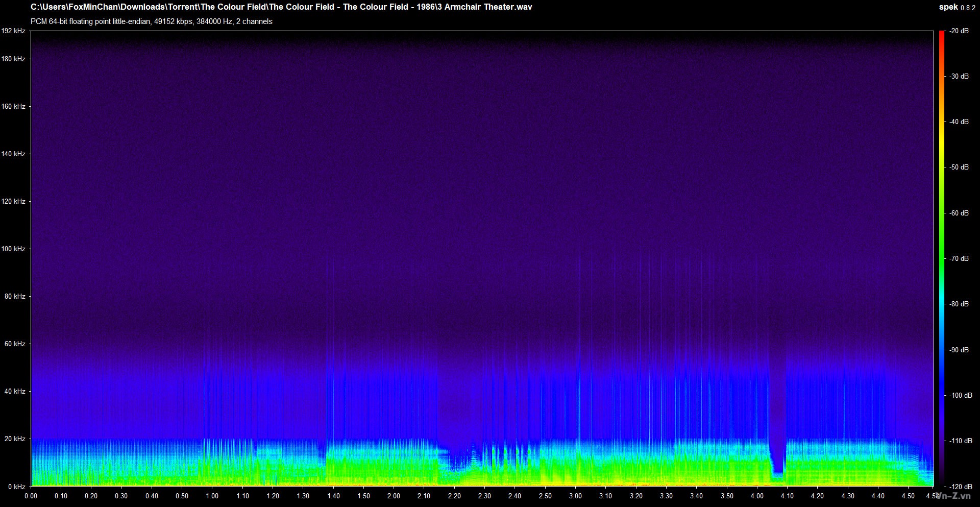
Task: Click the 0 kHz frequency label
Action: tap(17, 487)
